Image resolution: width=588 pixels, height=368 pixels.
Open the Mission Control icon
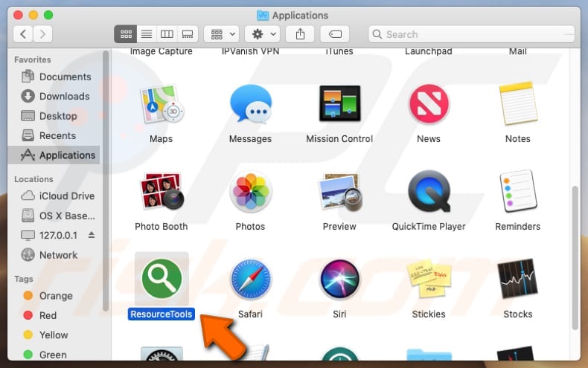tap(339, 104)
